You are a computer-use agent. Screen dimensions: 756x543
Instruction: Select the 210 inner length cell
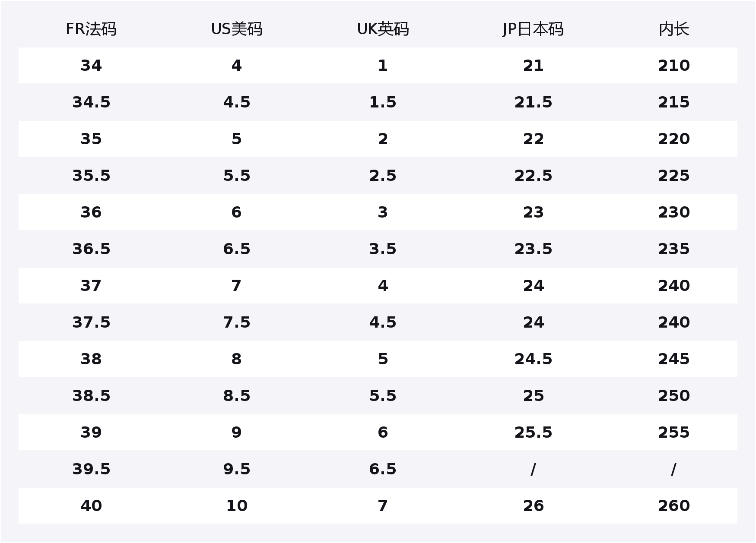pos(673,66)
